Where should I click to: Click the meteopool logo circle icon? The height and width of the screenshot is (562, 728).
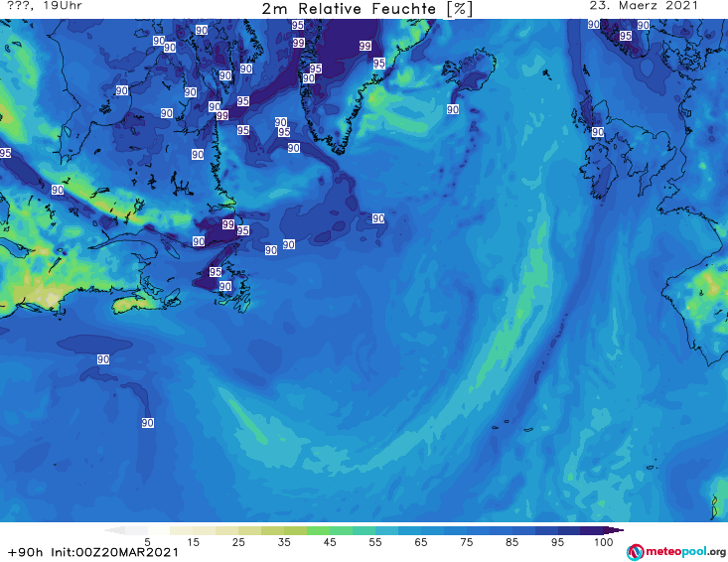pos(635,552)
